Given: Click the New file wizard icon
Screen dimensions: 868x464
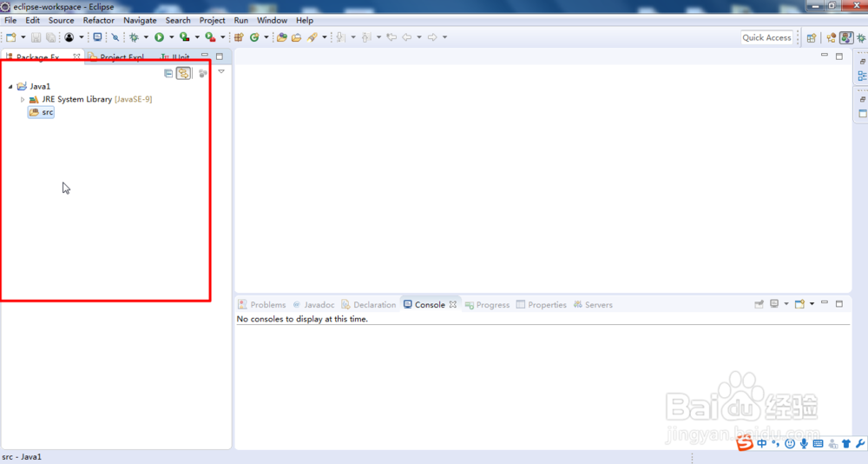Looking at the screenshot, I should (10, 37).
